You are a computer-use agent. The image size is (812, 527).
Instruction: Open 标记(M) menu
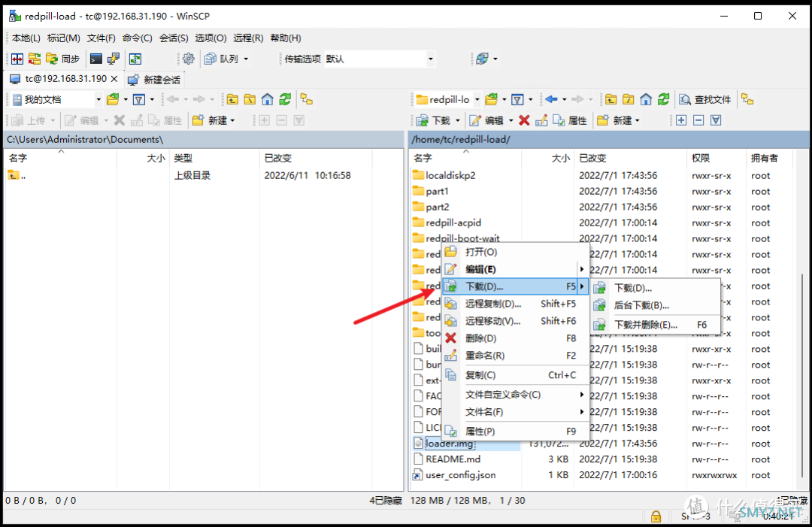click(64, 38)
